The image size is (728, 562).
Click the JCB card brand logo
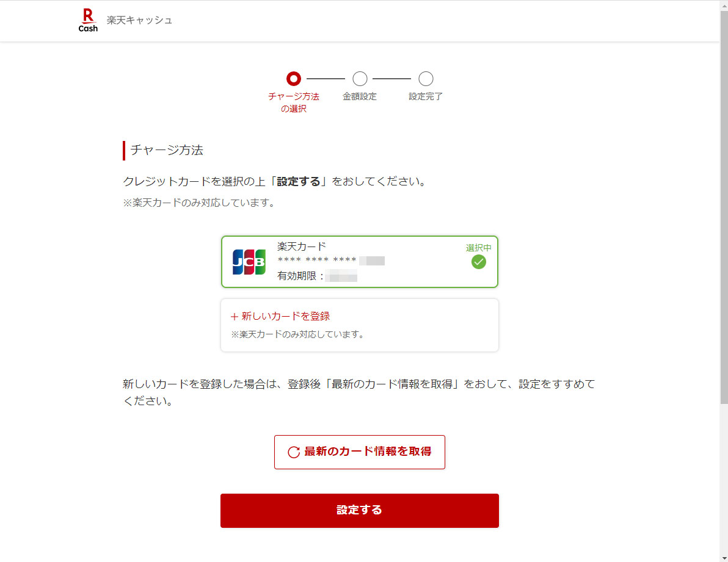coord(249,262)
